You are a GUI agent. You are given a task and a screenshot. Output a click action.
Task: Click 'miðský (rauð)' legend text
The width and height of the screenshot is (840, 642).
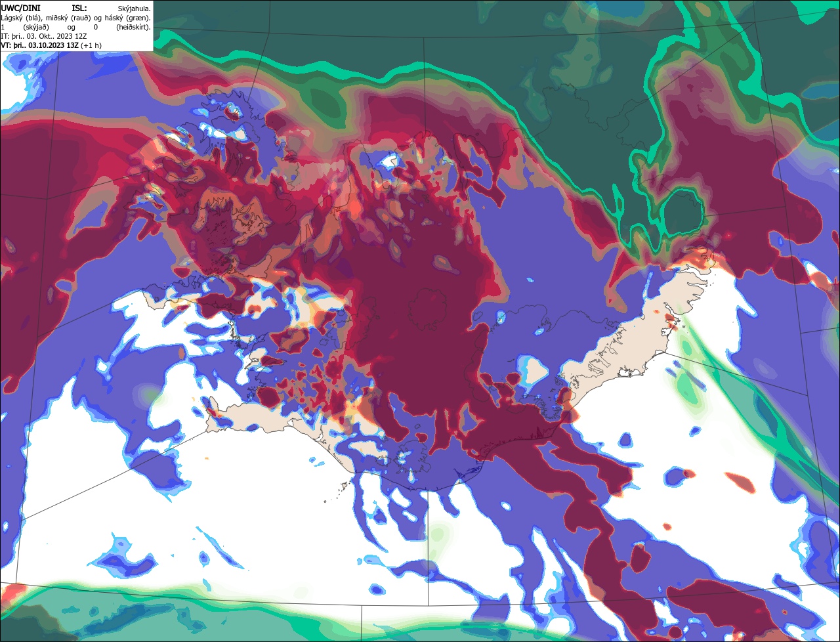click(x=68, y=18)
